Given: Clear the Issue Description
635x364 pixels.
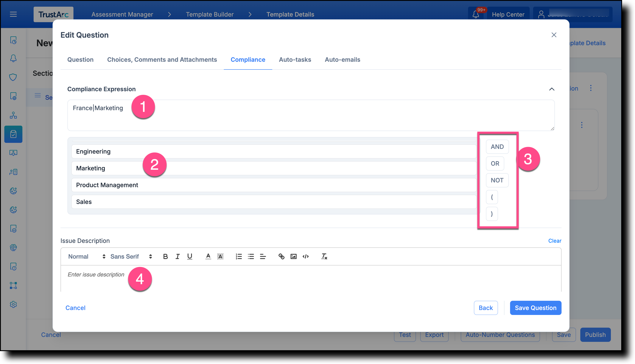Looking at the screenshot, I should pyautogui.click(x=555, y=241).
